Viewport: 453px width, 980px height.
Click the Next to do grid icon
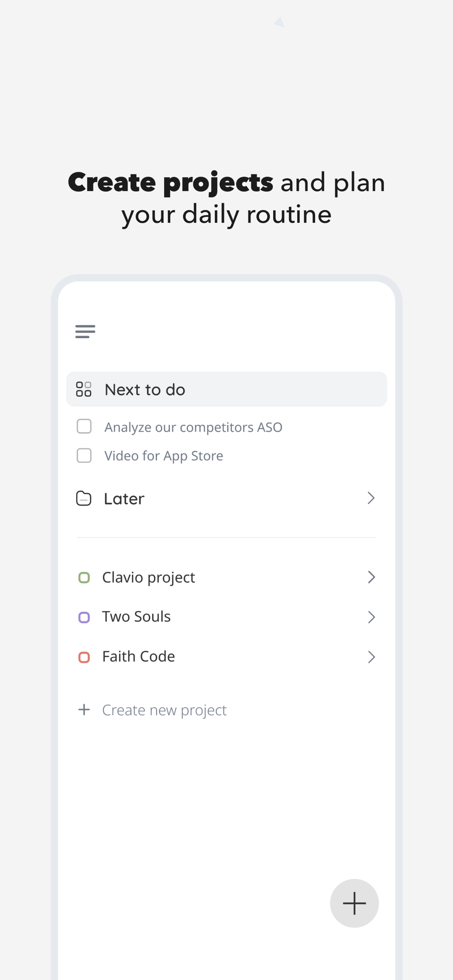click(x=84, y=390)
